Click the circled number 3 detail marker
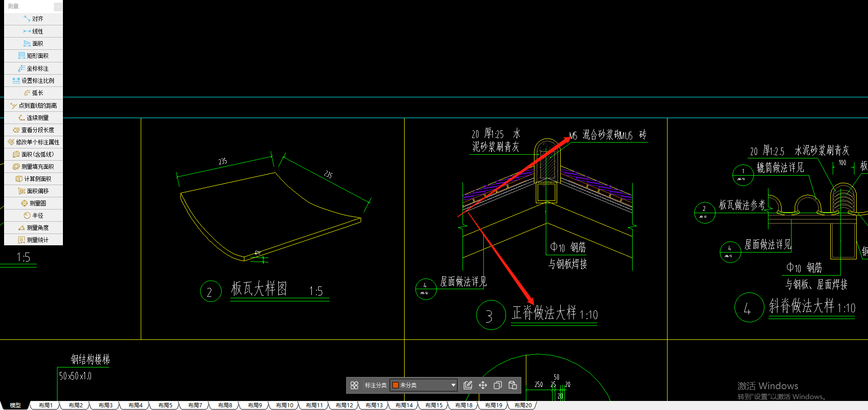868x410 pixels. tap(491, 315)
